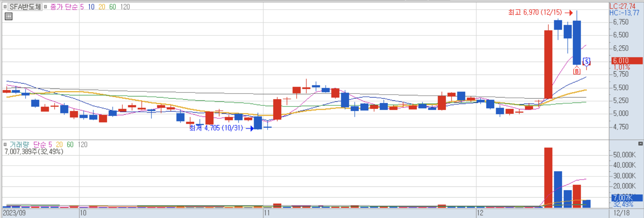
Task: Click the 최고 6,970 (12/15) high label
Action: point(535,13)
